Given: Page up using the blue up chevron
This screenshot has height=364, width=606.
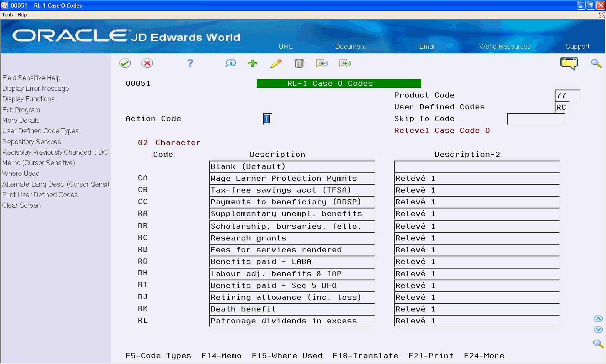Looking at the screenshot, I should [598, 318].
